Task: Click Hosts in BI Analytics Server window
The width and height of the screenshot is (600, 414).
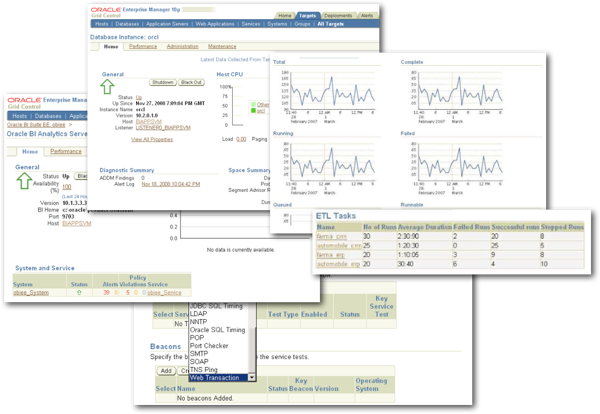Action: (20, 116)
